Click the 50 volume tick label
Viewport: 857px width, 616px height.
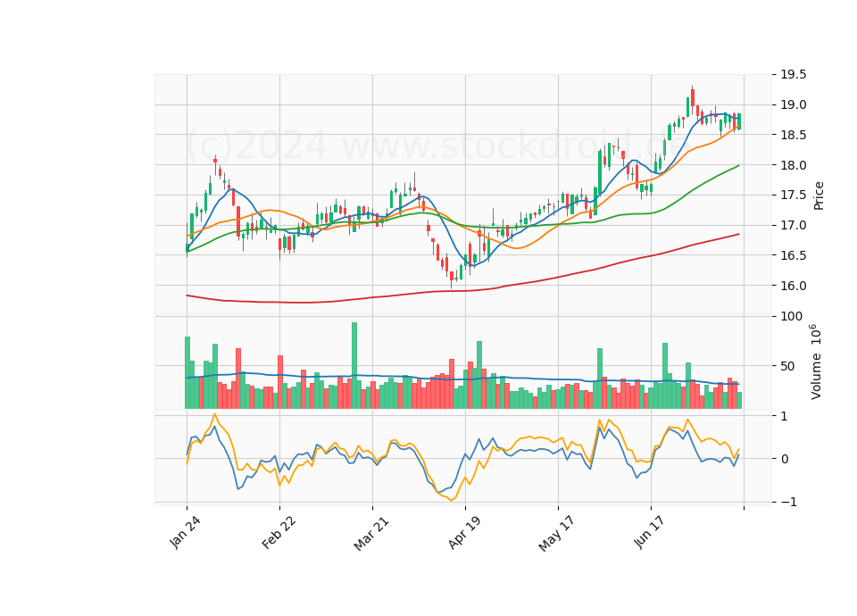pyautogui.click(x=787, y=366)
